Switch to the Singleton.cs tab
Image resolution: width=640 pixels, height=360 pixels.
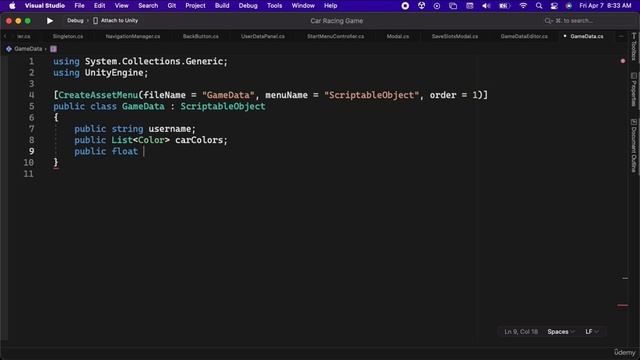pos(68,36)
